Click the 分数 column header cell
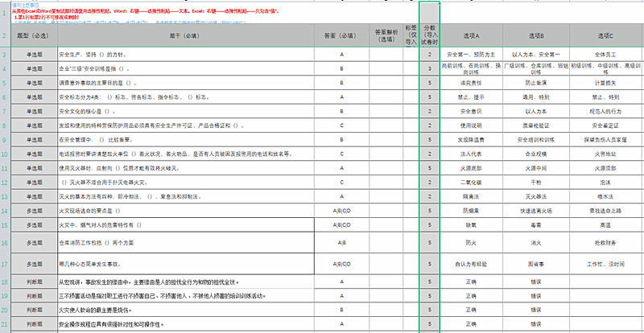This screenshot has height=333, width=644. pos(431,35)
